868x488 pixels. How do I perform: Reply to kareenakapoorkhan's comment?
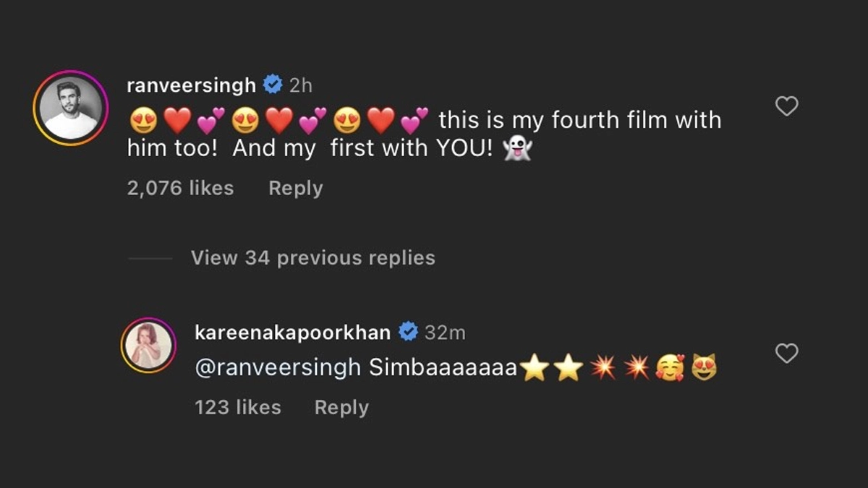(341, 408)
